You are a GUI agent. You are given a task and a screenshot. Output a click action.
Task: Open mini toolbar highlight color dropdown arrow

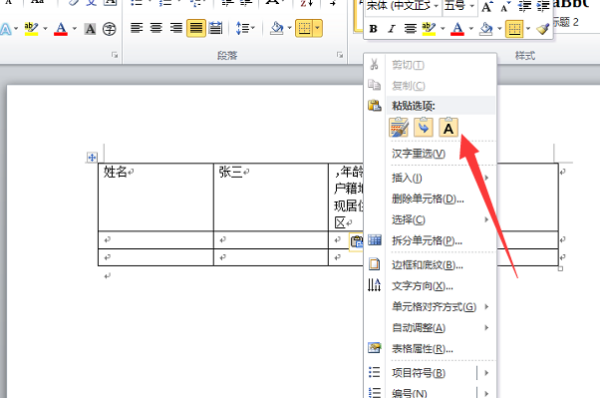(443, 29)
